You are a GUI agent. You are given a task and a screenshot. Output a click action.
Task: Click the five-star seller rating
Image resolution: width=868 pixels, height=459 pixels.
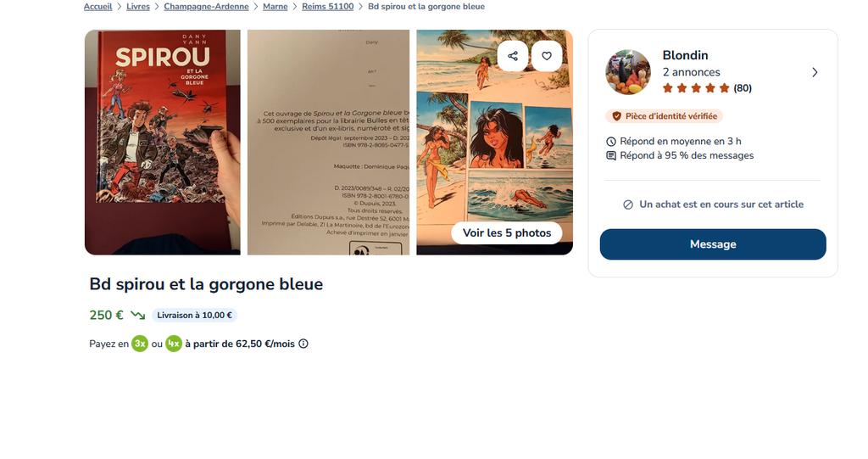tap(696, 88)
